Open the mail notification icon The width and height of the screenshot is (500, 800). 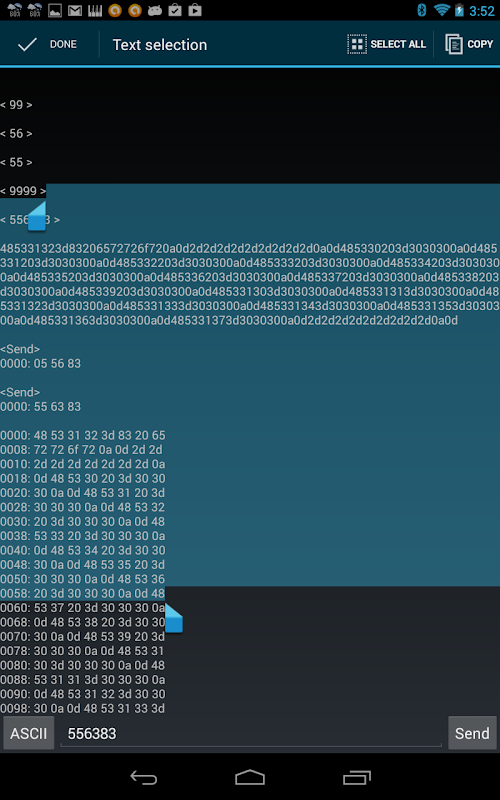point(75,10)
